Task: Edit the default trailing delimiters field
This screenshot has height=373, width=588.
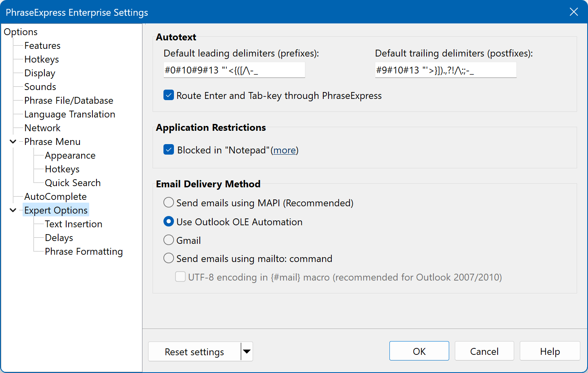Action: [446, 70]
